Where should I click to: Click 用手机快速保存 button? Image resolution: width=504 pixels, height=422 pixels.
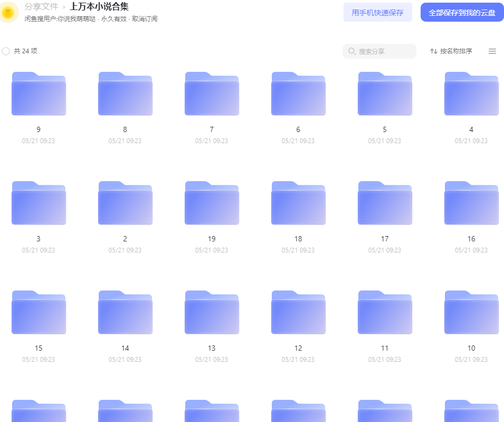coord(378,13)
